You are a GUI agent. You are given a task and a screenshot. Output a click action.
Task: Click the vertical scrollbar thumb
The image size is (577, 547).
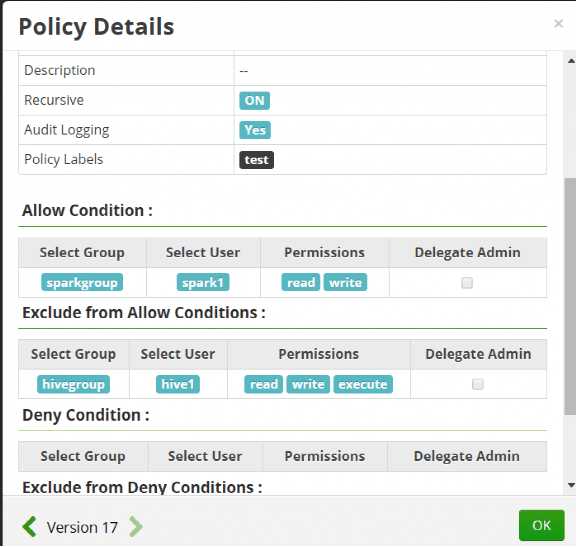point(571,297)
